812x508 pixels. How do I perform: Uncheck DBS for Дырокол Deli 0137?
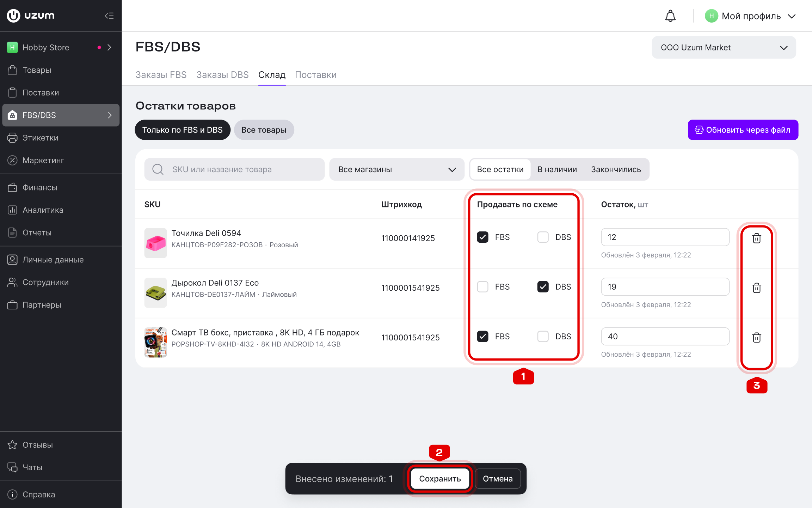pos(543,287)
